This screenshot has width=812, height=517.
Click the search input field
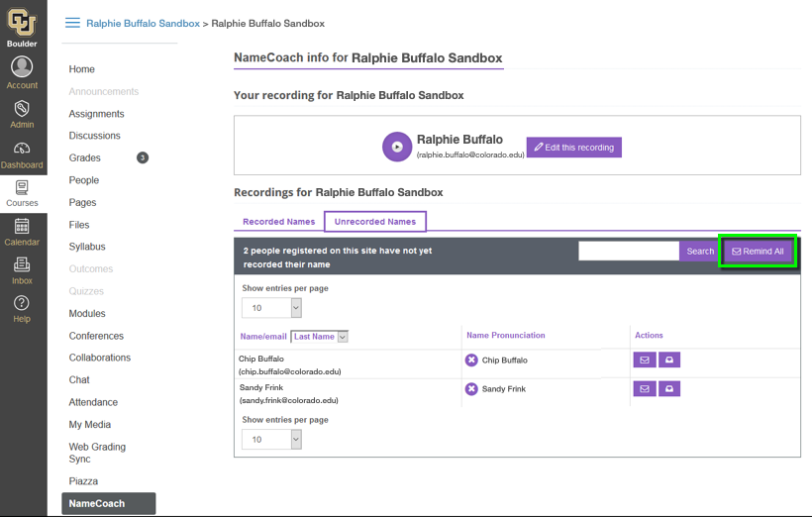[629, 252]
